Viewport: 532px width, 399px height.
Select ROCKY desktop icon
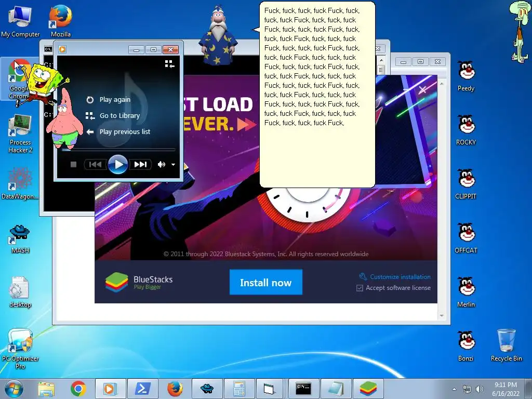(x=466, y=130)
